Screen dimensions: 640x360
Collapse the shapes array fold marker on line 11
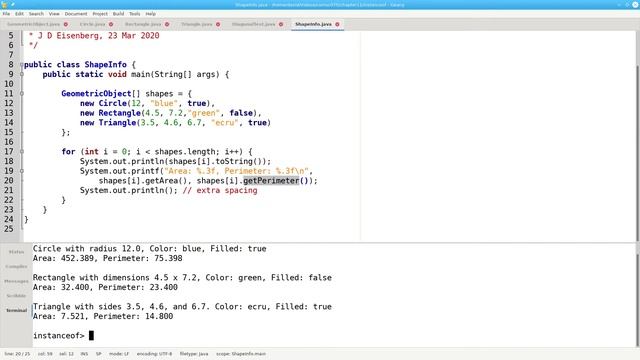point(22,93)
